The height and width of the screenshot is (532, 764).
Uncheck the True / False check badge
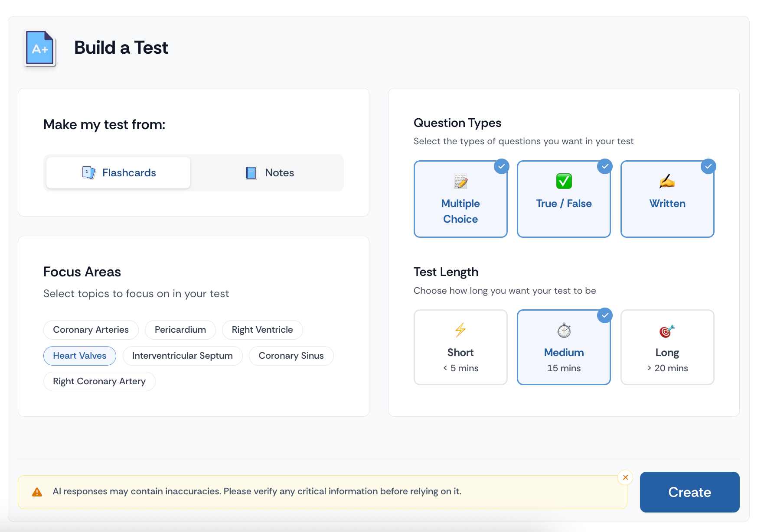[604, 166]
